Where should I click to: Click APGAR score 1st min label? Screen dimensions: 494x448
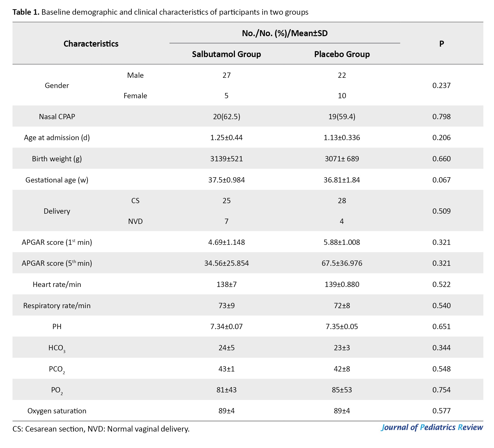[x=57, y=242]
